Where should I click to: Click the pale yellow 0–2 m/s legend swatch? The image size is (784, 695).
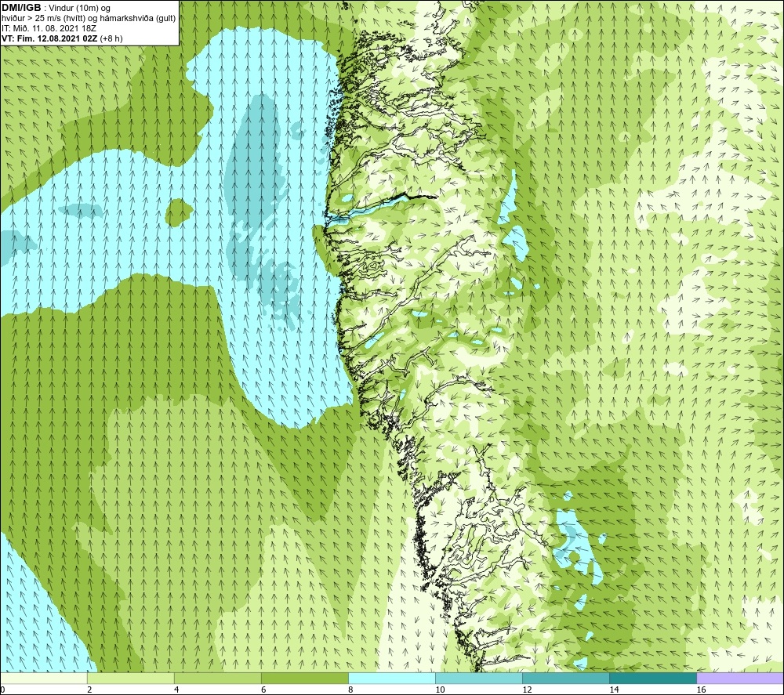tap(43, 678)
